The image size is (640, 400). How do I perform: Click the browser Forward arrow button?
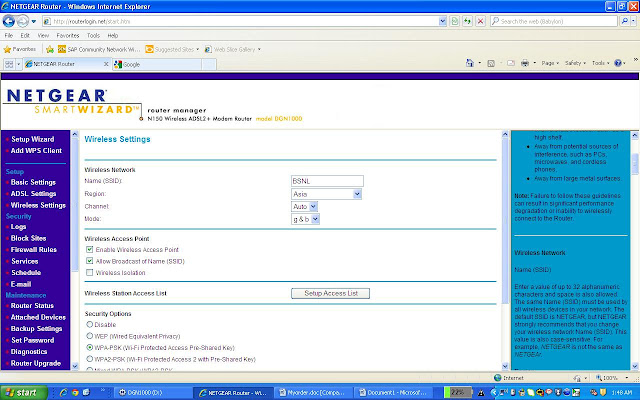(23, 21)
